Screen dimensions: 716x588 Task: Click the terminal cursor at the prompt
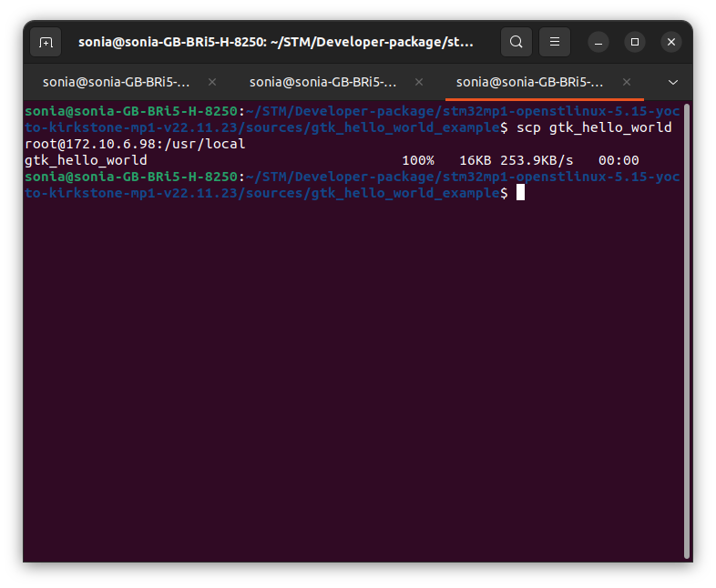coord(520,192)
